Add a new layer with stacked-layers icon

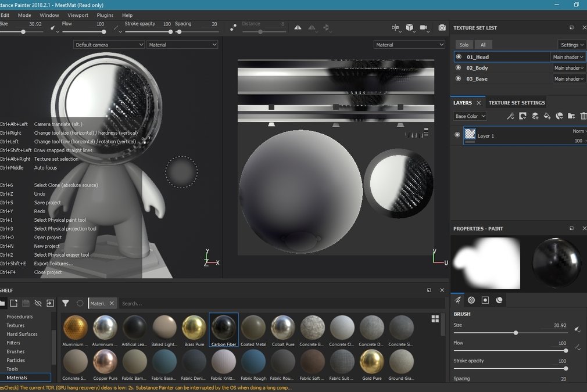[x=535, y=116]
